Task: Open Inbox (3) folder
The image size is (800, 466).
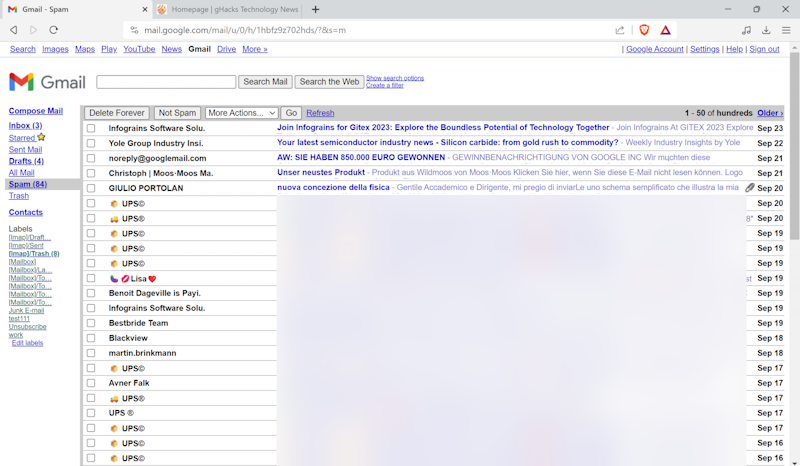Action: click(26, 126)
